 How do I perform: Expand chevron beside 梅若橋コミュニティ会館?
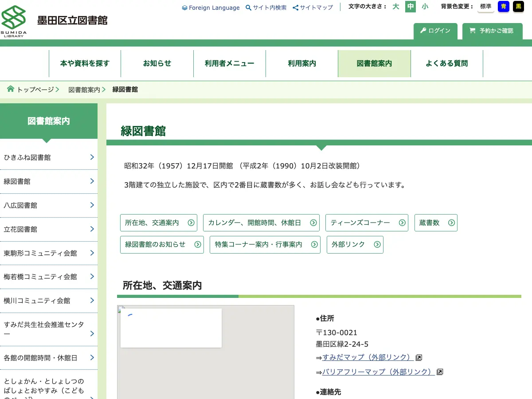[92, 276]
